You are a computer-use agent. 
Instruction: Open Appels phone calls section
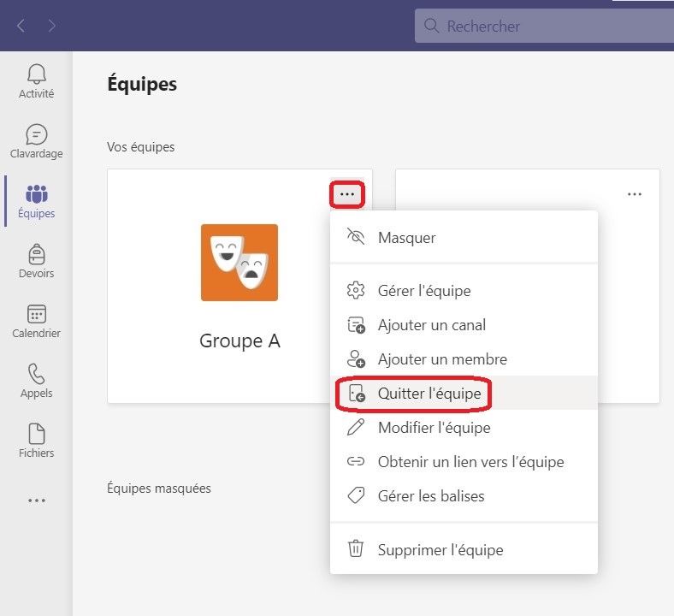pos(36,381)
